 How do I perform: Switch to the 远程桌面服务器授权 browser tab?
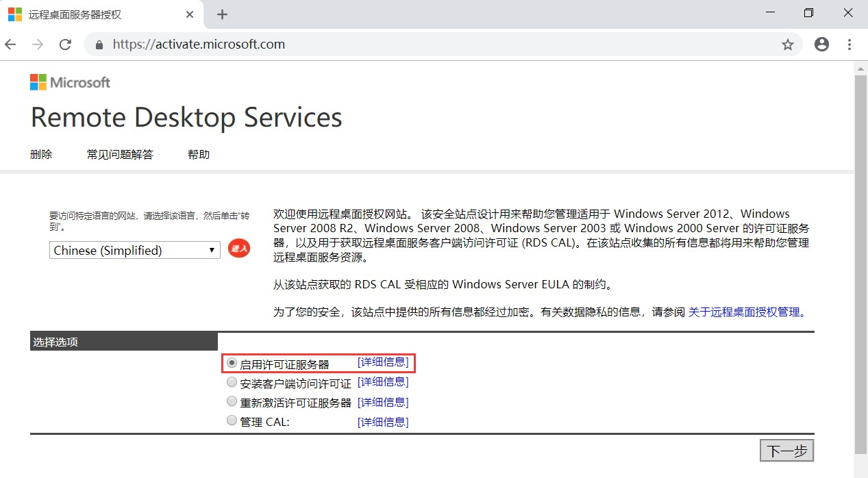pyautogui.click(x=103, y=14)
